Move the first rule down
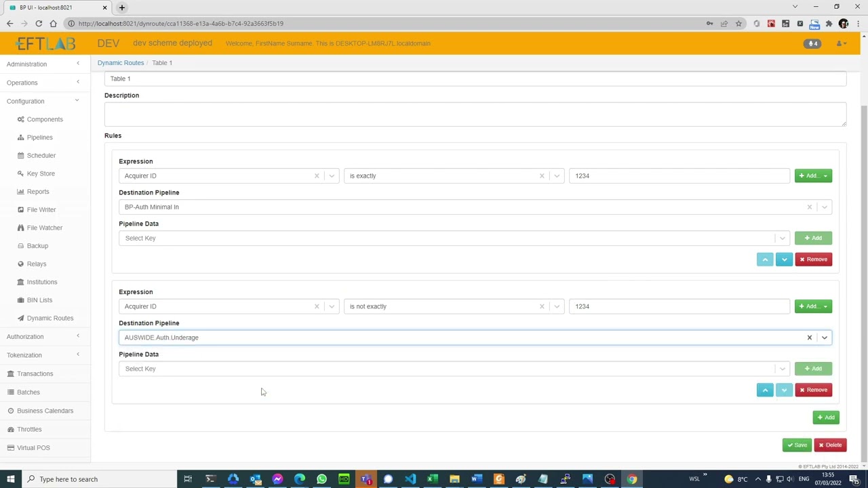 (x=784, y=259)
